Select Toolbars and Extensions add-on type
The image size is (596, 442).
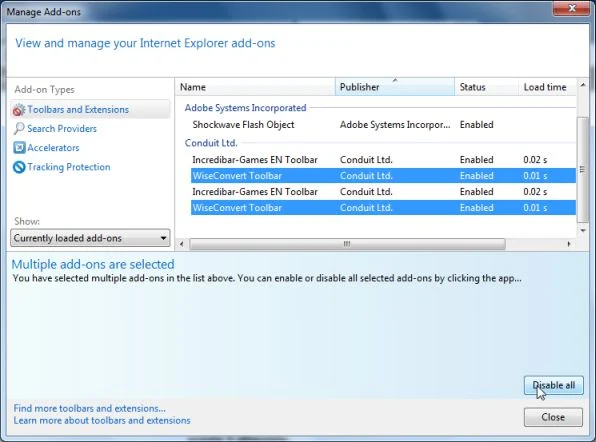pos(90,109)
